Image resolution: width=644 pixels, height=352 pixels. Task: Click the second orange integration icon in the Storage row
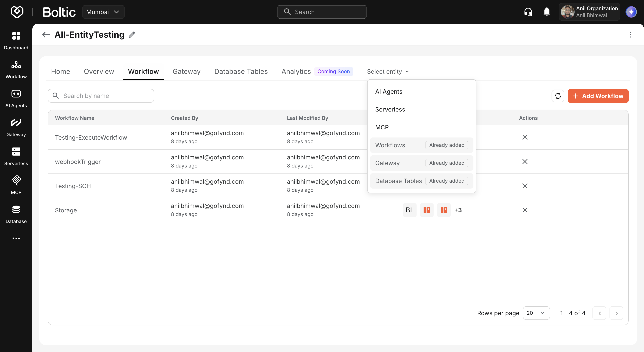tap(444, 210)
